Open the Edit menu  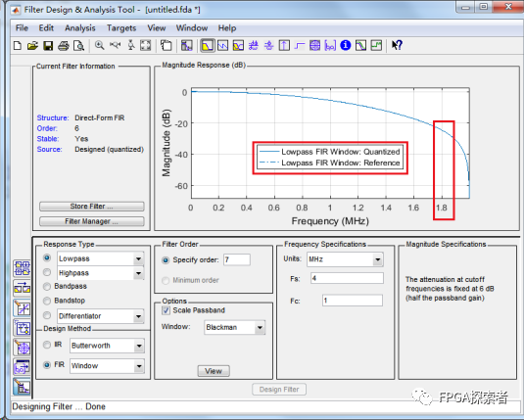pyautogui.click(x=46, y=27)
